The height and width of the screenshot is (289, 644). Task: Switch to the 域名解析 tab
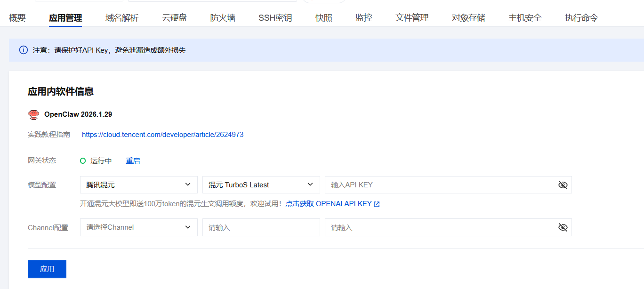click(x=122, y=18)
